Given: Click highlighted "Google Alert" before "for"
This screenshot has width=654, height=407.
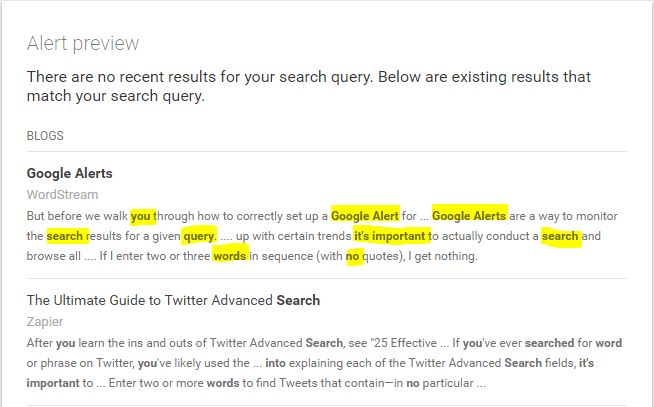Looking at the screenshot, I should point(365,216).
